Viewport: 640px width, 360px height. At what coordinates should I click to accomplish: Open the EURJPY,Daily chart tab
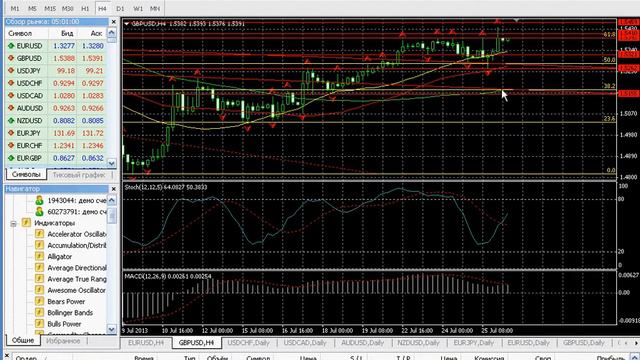coord(473,343)
